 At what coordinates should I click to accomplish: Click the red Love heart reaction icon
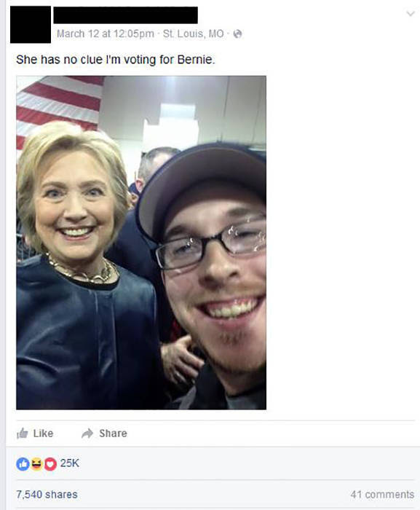(x=50, y=464)
